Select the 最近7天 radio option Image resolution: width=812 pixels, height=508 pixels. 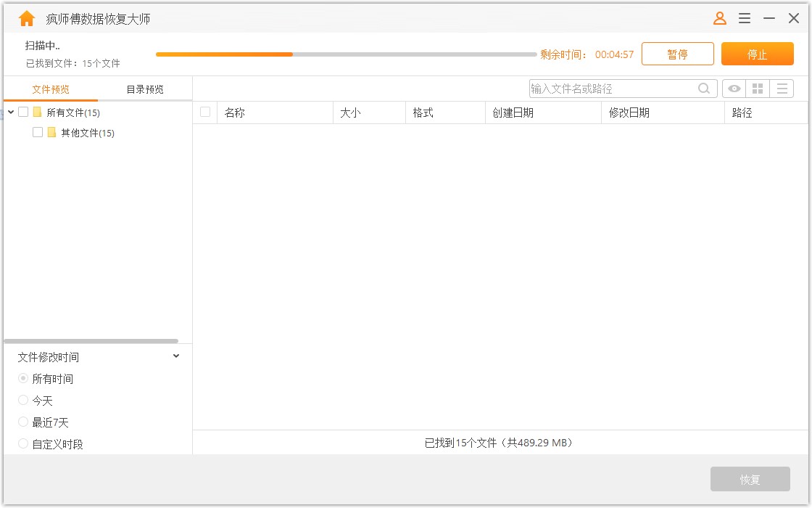23,422
